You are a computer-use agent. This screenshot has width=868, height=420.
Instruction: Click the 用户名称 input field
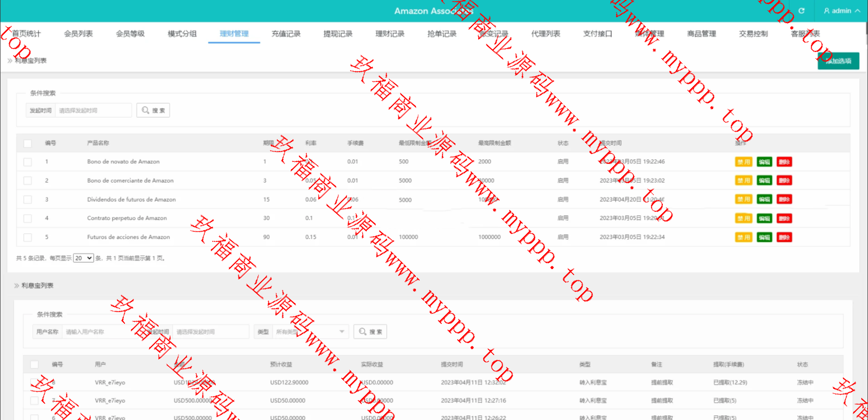click(101, 332)
